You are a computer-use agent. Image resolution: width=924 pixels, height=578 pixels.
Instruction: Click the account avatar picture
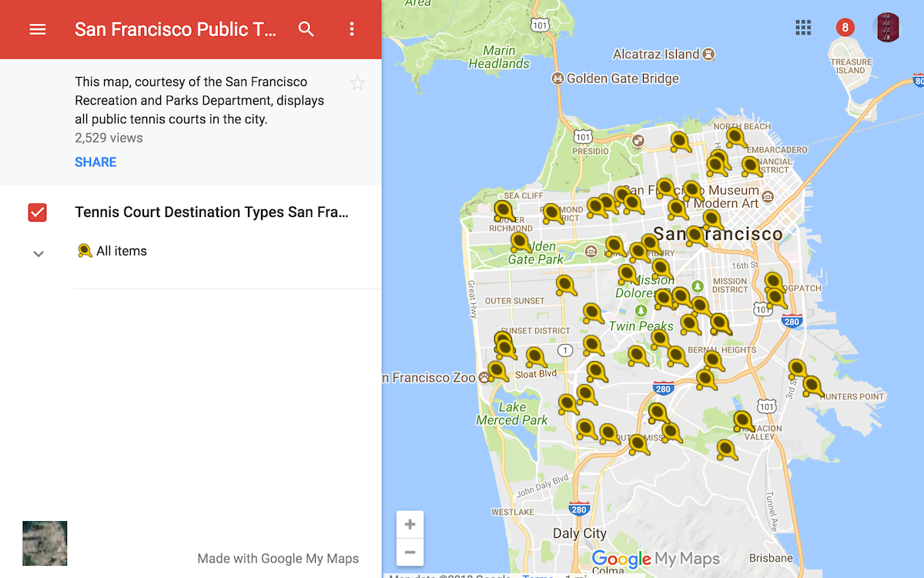(x=888, y=28)
